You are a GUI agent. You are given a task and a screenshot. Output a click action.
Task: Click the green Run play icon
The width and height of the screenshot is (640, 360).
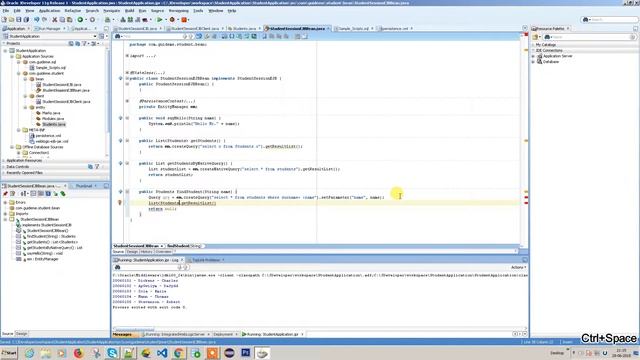pos(160,20)
